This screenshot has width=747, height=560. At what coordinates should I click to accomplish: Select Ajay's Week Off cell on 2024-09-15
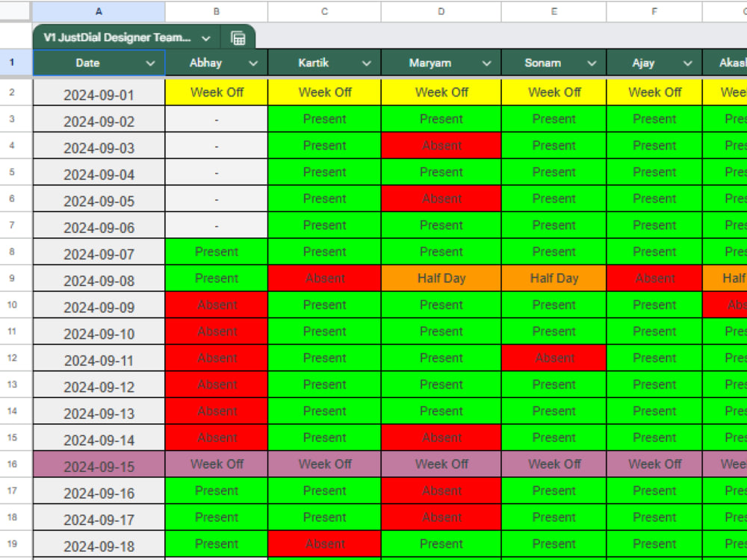point(654,464)
